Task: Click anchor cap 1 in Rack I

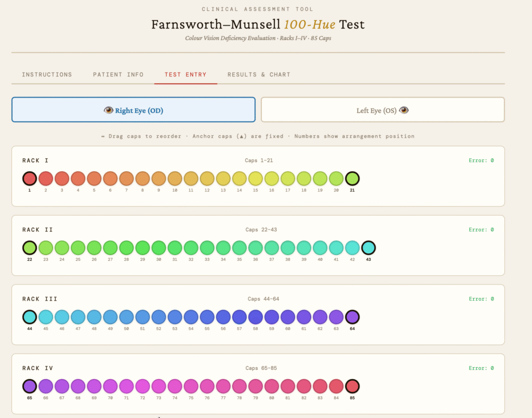Action: [30, 178]
